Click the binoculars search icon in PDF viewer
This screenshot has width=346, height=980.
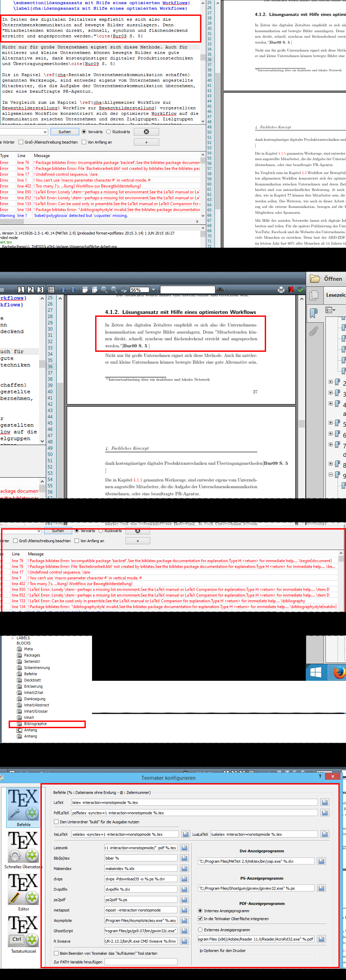(220, 290)
